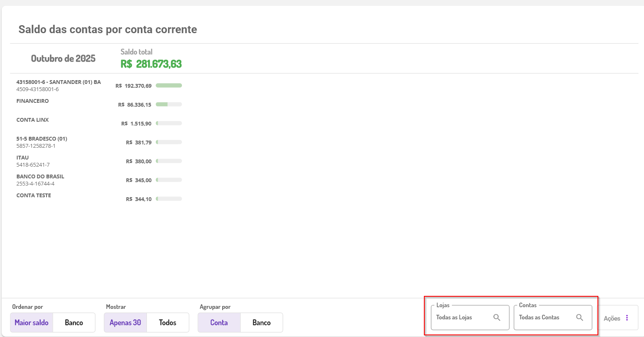Sort accounts by Banco

74,323
